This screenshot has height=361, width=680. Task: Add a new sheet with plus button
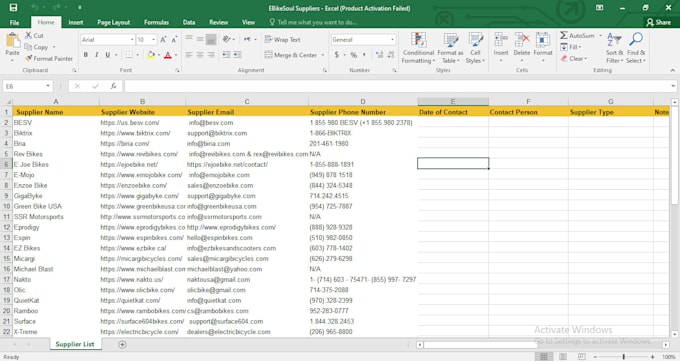click(122, 344)
